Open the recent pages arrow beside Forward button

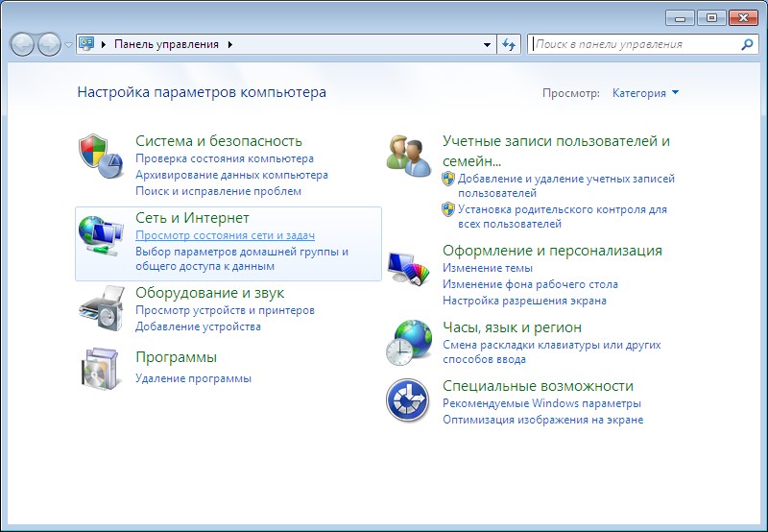point(68,44)
